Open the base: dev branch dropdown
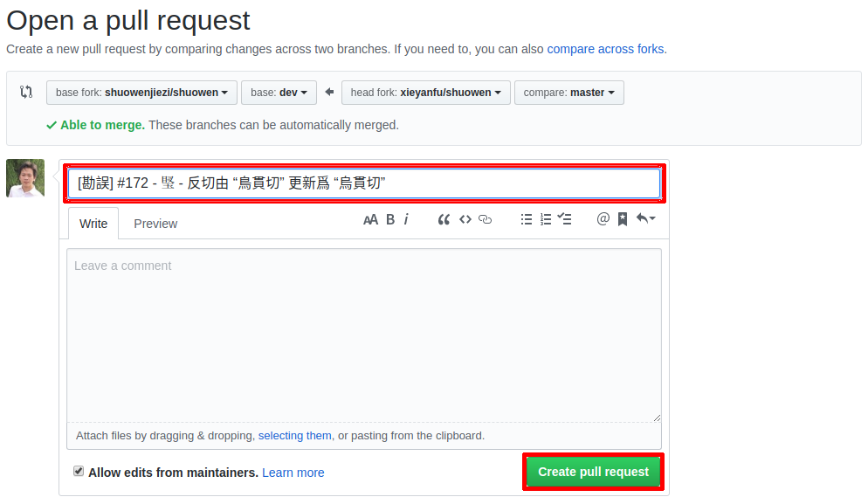The width and height of the screenshot is (868, 504). [x=279, y=93]
